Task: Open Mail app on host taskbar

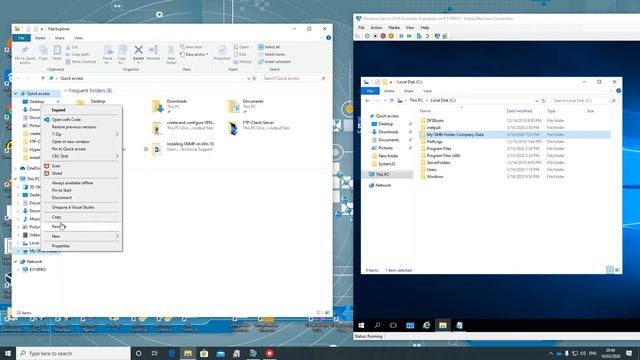Action: click(220, 353)
